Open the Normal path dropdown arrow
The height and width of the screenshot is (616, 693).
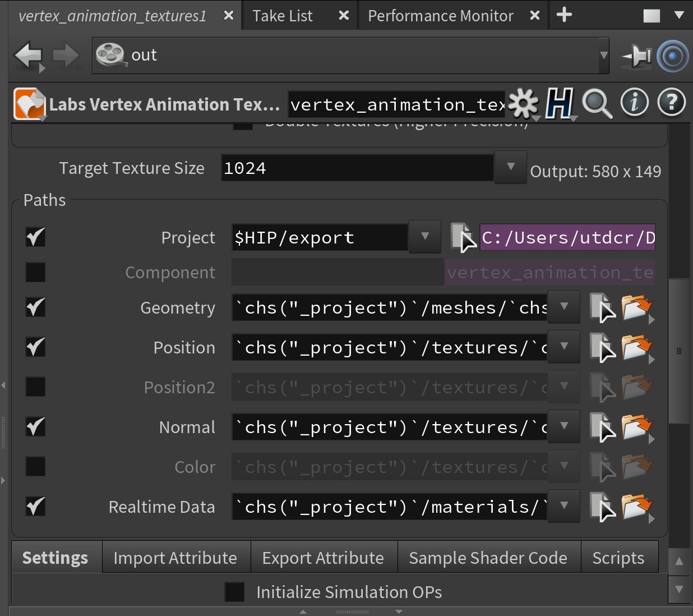coord(564,426)
